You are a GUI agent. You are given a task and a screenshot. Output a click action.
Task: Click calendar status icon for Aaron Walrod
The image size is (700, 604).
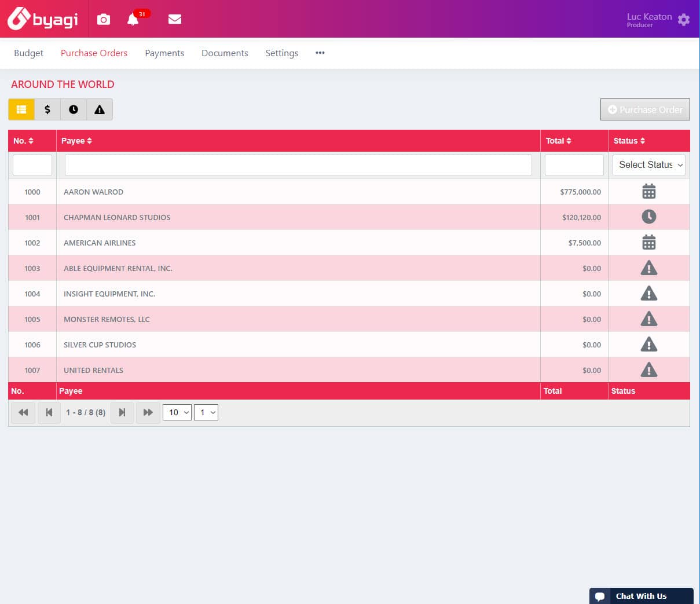point(648,192)
